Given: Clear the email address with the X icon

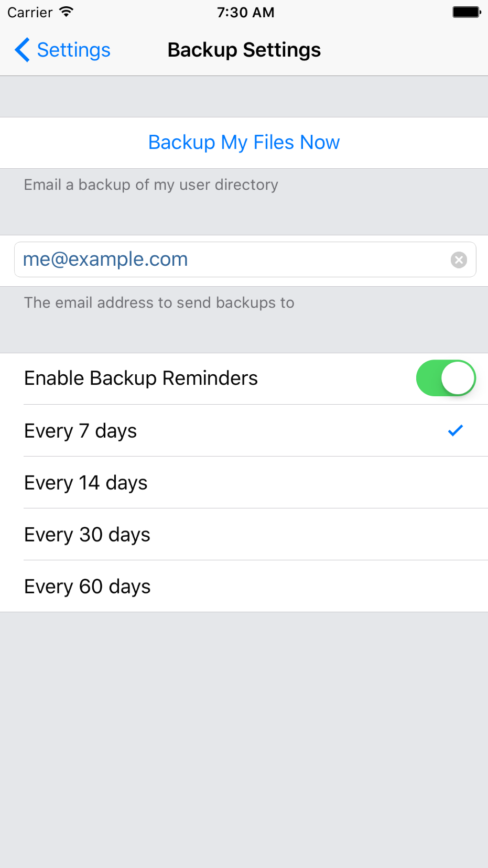Looking at the screenshot, I should pos(459,260).
